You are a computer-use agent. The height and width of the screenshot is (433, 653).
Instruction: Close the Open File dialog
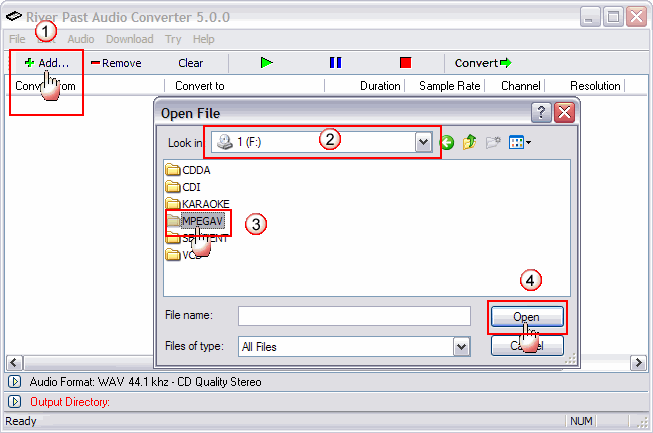pyautogui.click(x=564, y=112)
